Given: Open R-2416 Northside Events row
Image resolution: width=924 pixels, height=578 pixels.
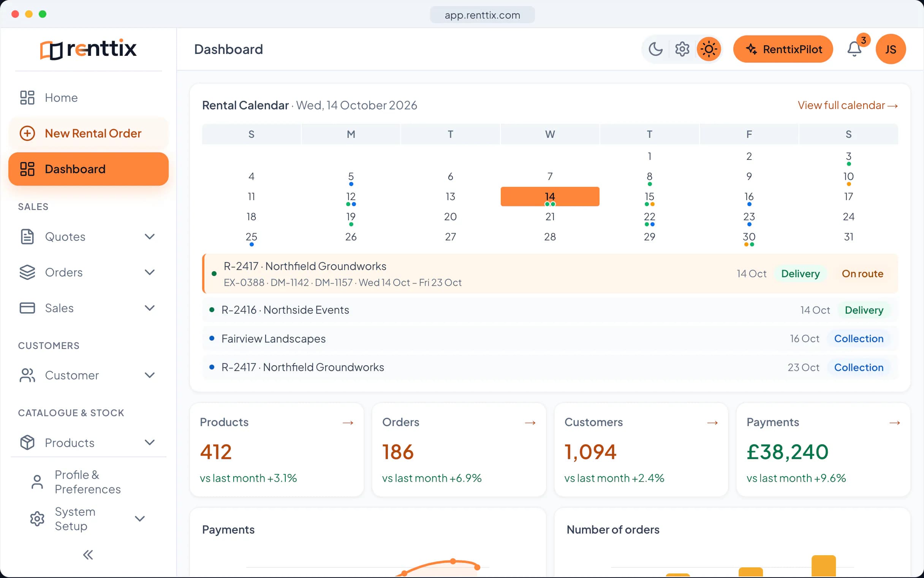Looking at the screenshot, I should 550,310.
